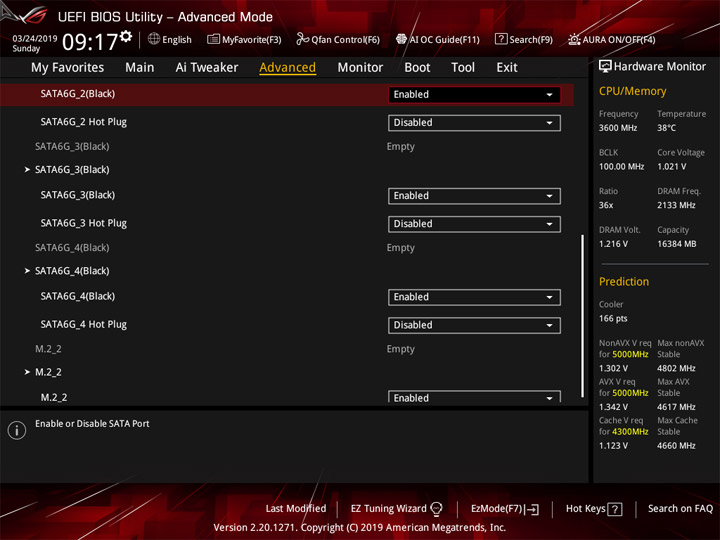The height and width of the screenshot is (540, 720).
Task: Click SATA6G_2 Hot Plug label
Action: pyautogui.click(x=84, y=122)
